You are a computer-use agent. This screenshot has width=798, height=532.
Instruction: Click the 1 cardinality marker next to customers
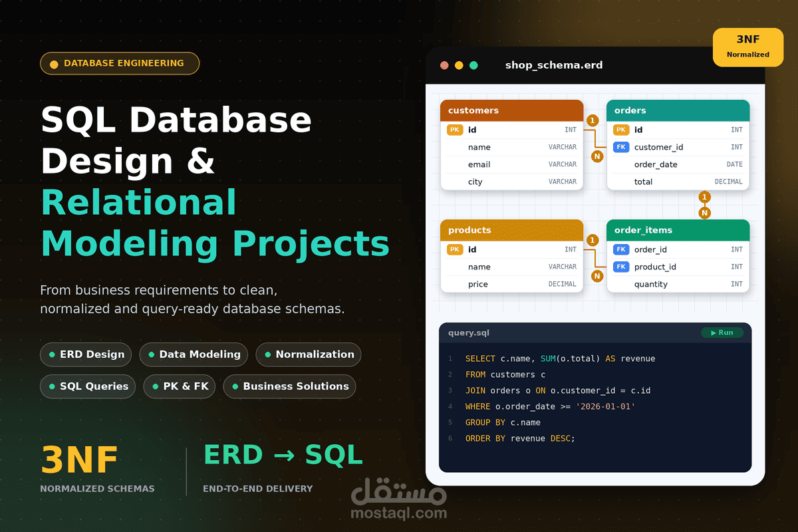[x=593, y=120]
